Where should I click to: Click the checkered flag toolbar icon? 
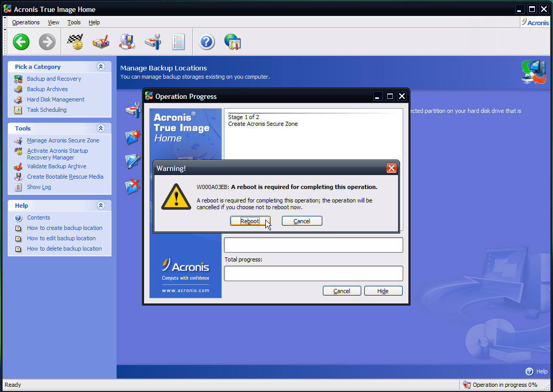click(x=75, y=42)
